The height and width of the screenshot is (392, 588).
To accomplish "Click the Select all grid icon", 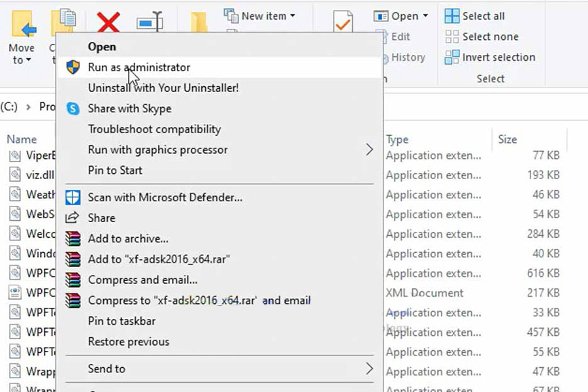I will [452, 16].
